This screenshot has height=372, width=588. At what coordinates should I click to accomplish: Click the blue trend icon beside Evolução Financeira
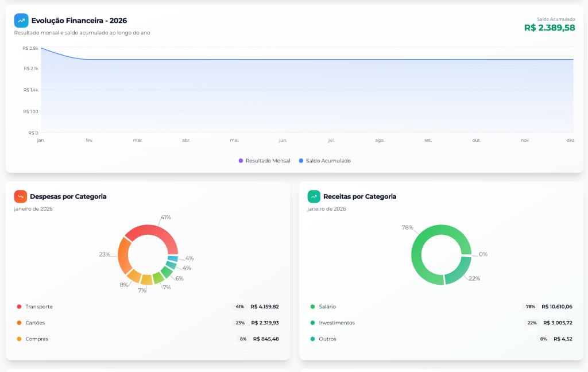pyautogui.click(x=21, y=21)
